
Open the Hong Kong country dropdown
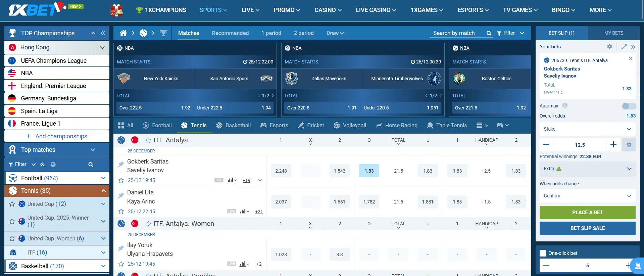coord(102,47)
